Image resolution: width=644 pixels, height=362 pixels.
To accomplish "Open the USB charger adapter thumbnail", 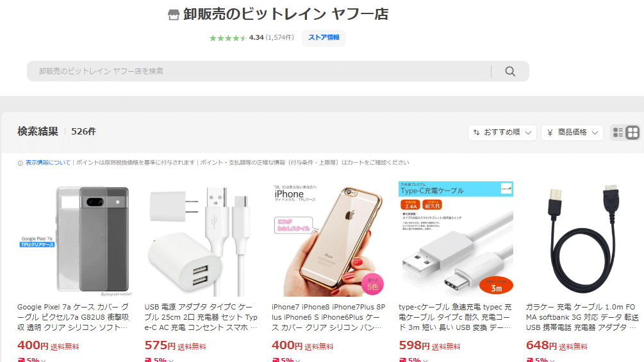I will (201, 239).
